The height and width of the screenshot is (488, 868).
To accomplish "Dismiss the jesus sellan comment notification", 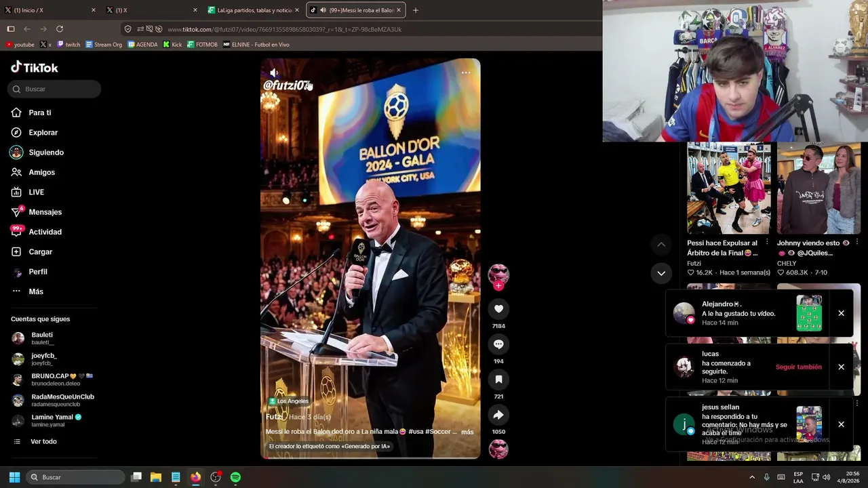I will pos(841,424).
